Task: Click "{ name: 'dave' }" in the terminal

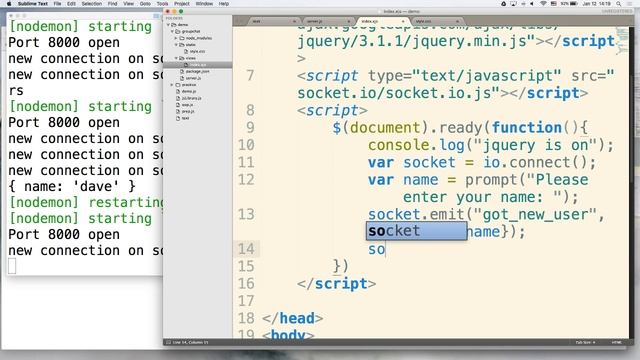Action: (x=72, y=187)
